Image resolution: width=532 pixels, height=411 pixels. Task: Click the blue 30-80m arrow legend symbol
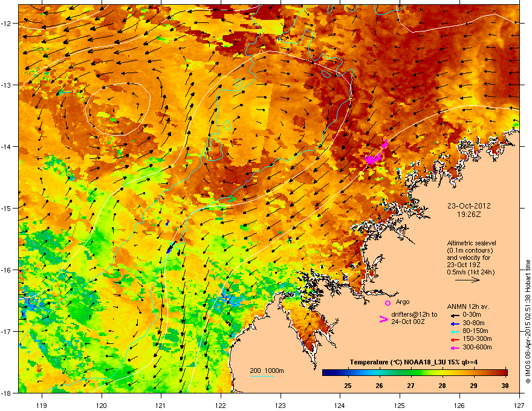(x=455, y=323)
